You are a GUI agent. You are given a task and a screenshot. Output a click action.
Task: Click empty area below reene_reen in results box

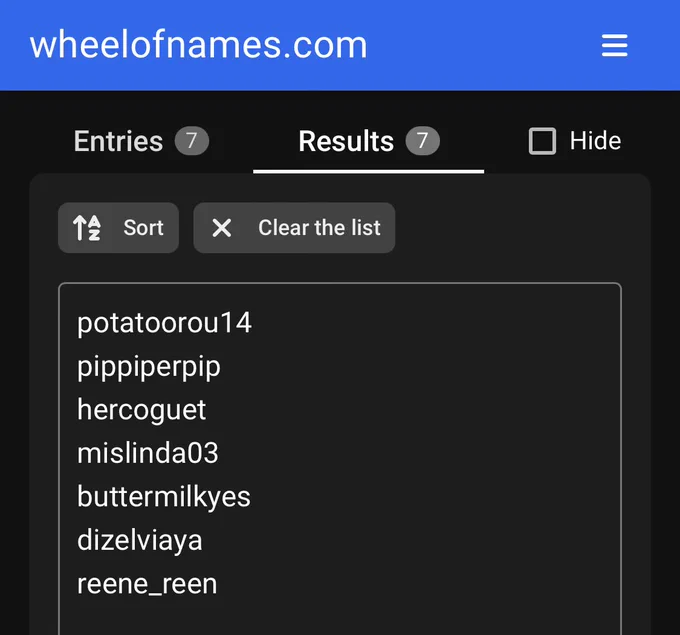(340, 618)
